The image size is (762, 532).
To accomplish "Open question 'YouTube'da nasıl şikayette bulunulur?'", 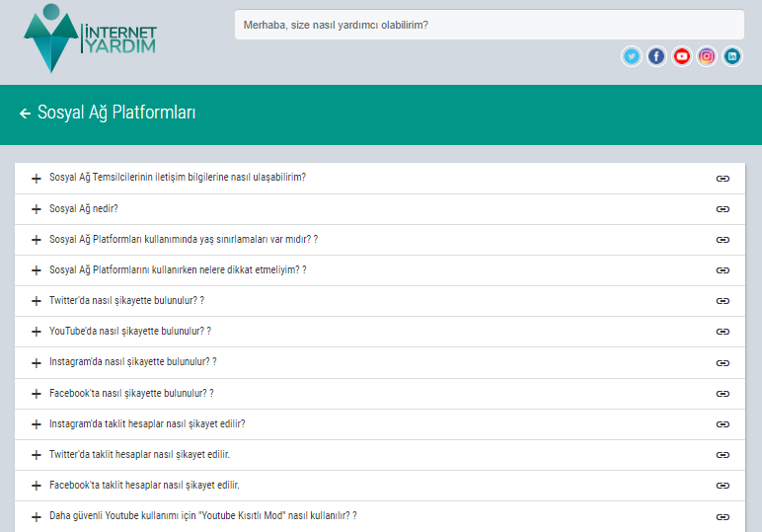I will (x=129, y=332).
